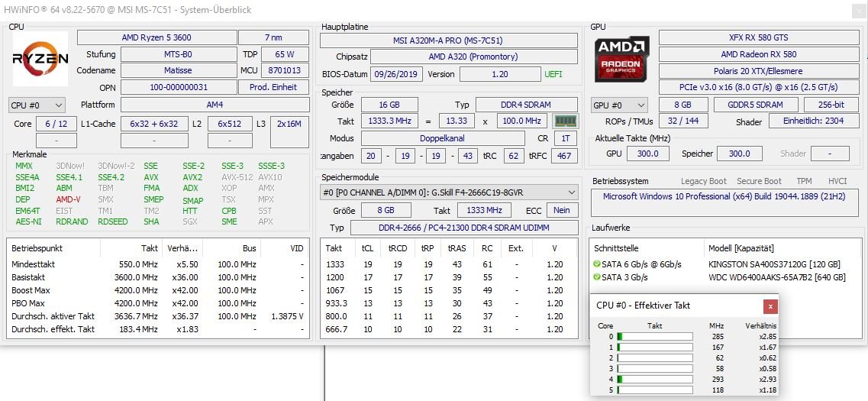This screenshot has width=868, height=401.
Task: Click the 256-bit bus width field
Action: [831, 105]
